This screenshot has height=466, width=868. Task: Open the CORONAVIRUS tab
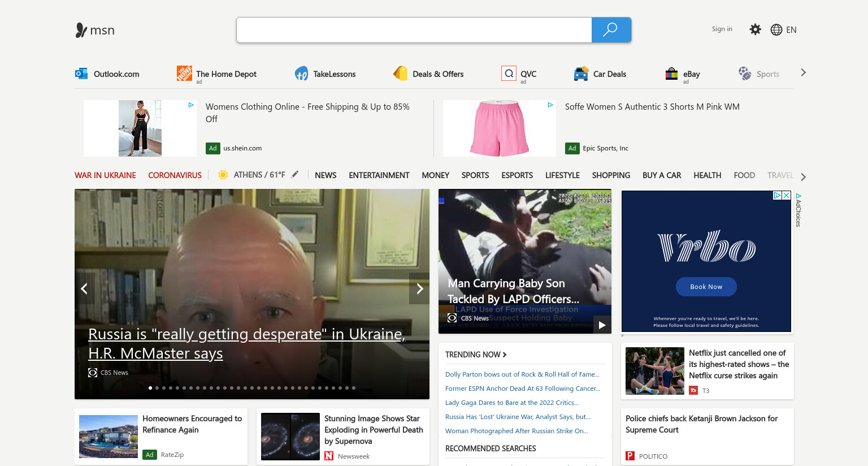(x=175, y=175)
